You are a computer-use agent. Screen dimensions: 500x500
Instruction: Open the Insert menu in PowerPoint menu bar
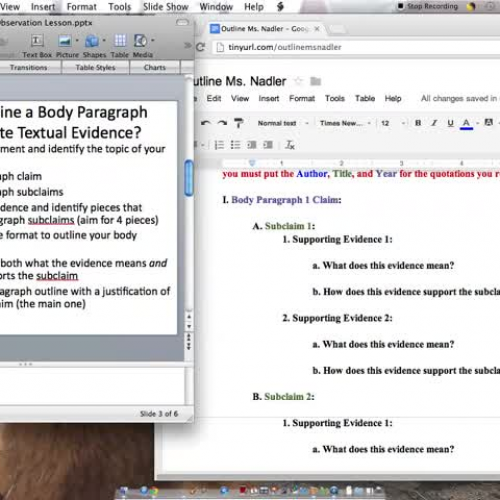point(43,7)
